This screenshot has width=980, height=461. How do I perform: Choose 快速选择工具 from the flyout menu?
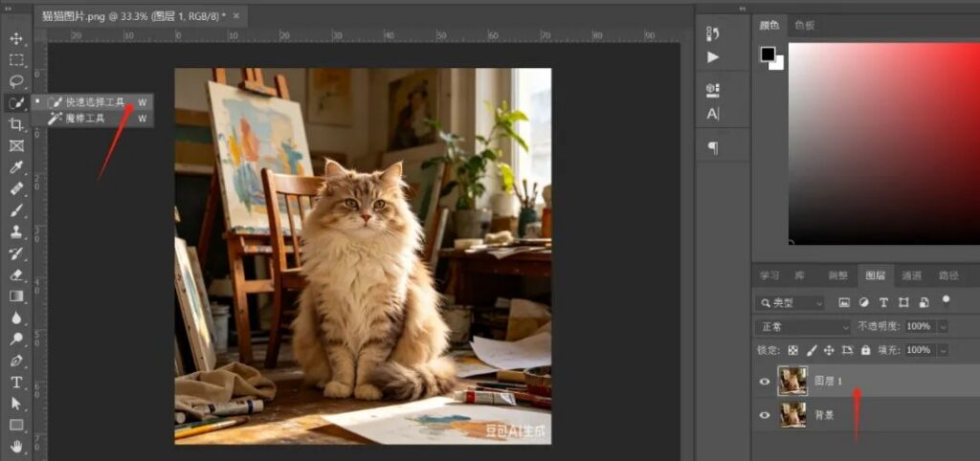[x=93, y=101]
